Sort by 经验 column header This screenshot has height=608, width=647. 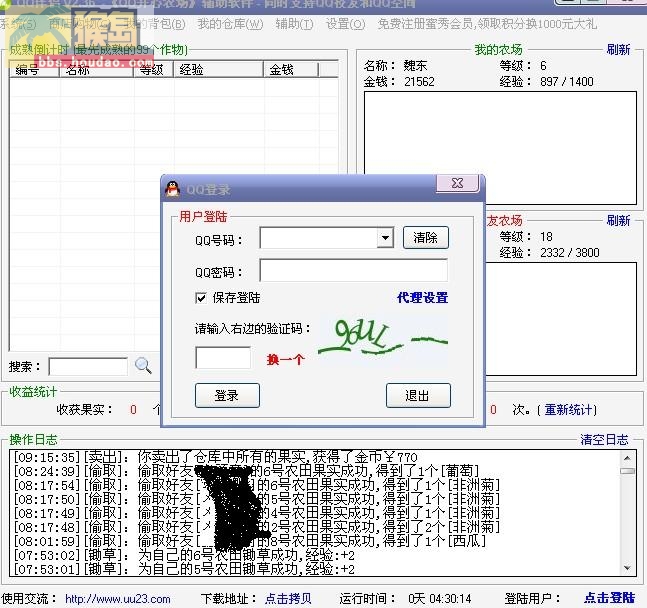point(218,69)
